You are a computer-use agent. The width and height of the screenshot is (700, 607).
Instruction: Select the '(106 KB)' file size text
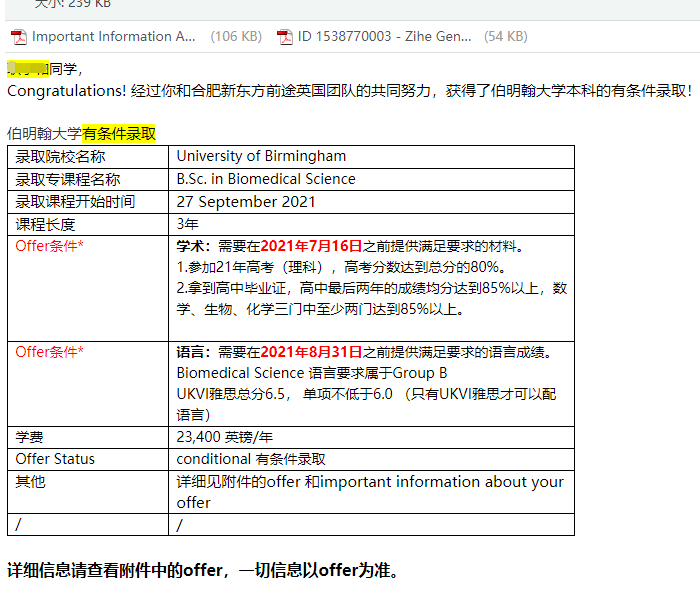(236, 36)
